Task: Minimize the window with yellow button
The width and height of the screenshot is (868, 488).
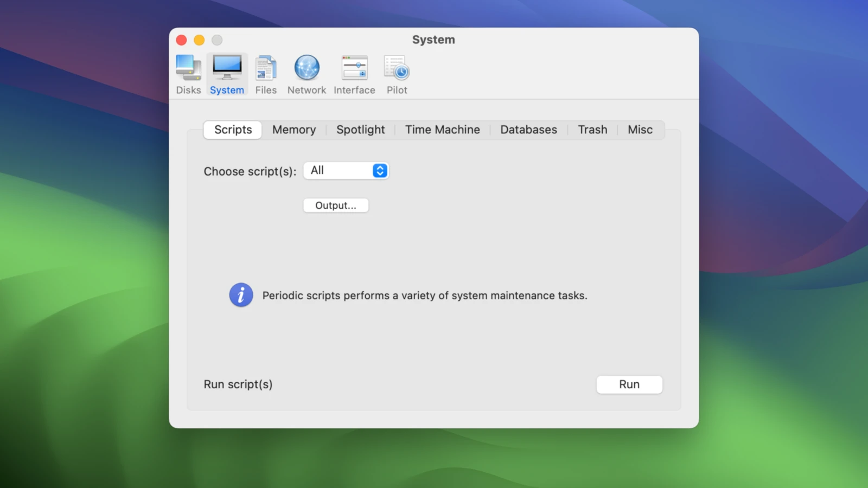Action: coord(199,40)
